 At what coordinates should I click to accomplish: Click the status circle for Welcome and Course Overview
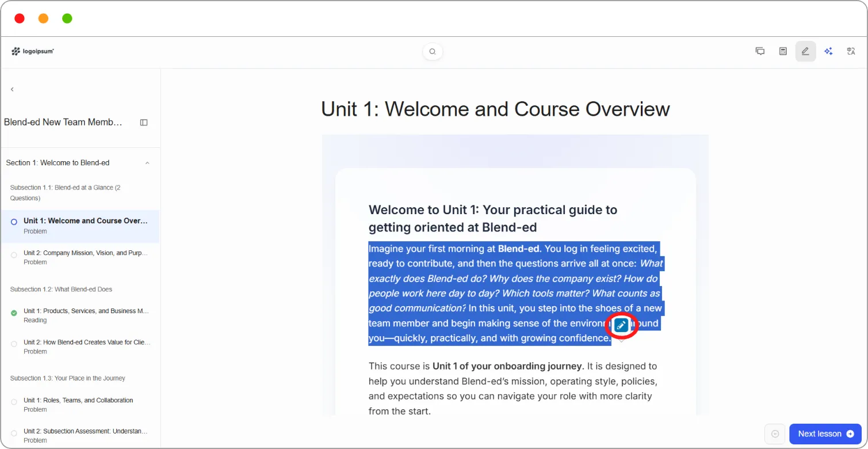[14, 222]
